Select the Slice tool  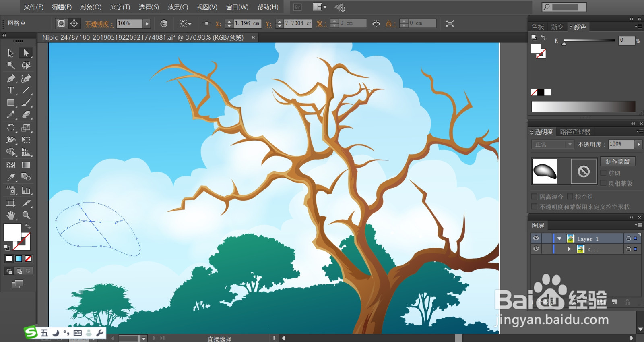26,203
